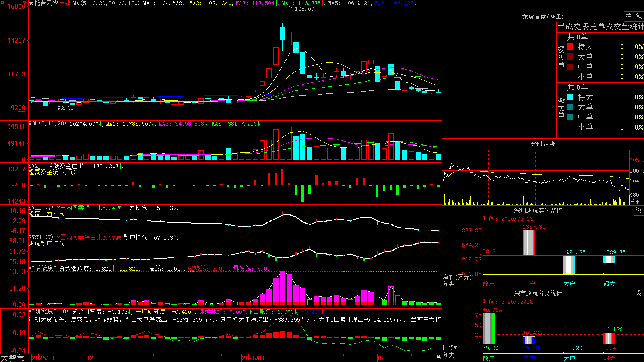644x362 pixels.
Task: Click the 2025/11 timeline marker
Action: (x=43, y=358)
